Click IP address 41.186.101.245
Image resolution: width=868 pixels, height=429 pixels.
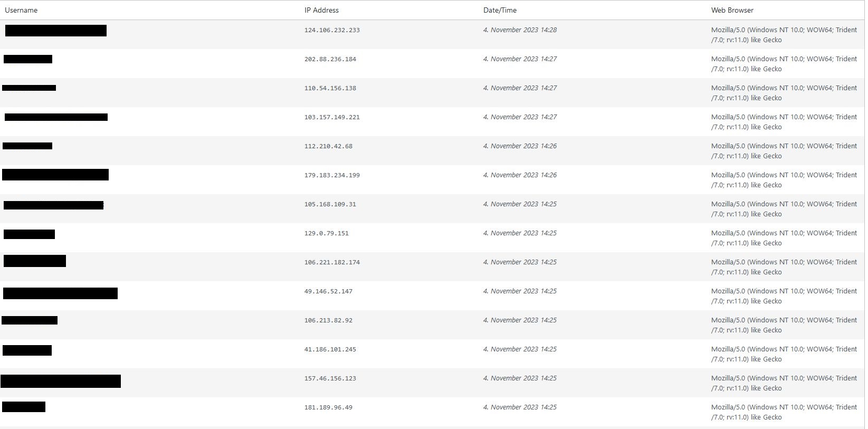tap(330, 349)
